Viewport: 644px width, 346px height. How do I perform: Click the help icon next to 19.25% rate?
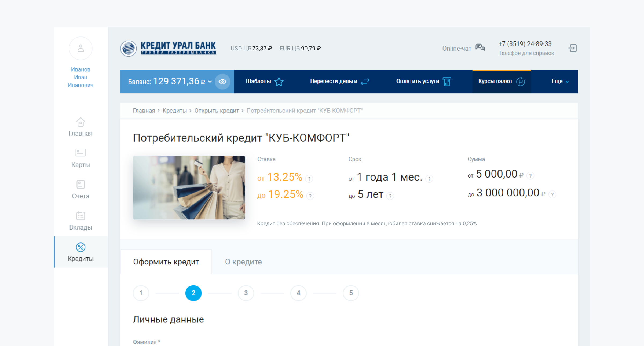coord(310,196)
